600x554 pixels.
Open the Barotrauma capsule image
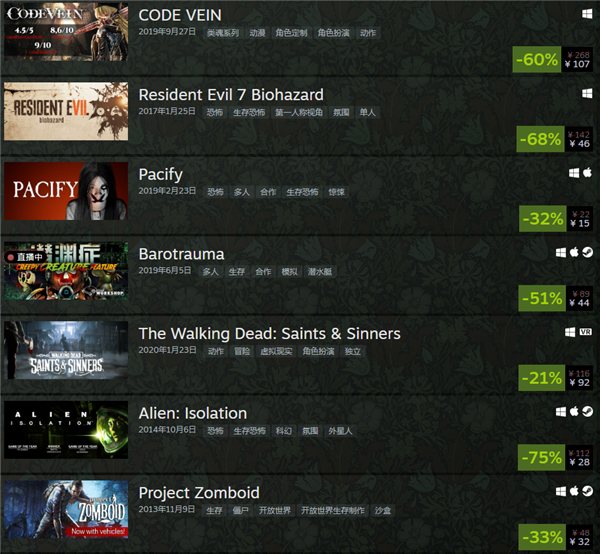point(66,270)
